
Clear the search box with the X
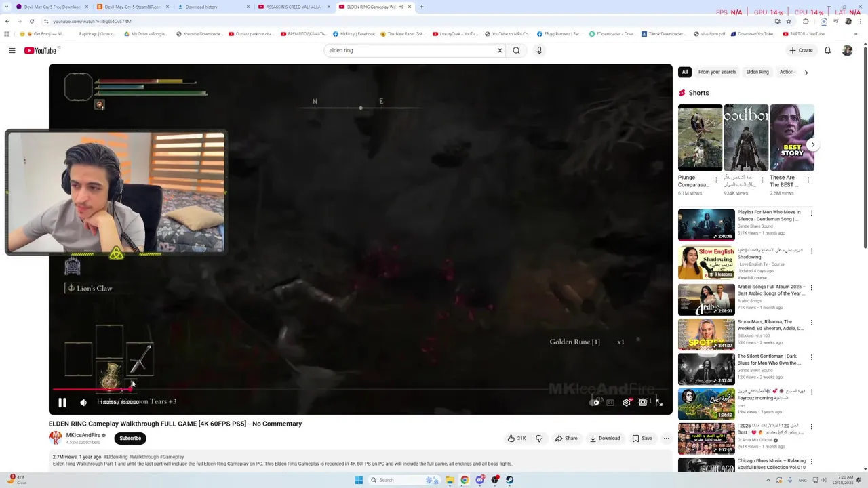point(500,50)
